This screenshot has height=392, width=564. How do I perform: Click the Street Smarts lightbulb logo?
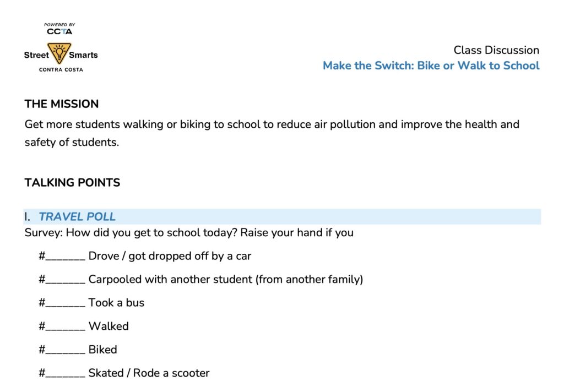coord(58,53)
